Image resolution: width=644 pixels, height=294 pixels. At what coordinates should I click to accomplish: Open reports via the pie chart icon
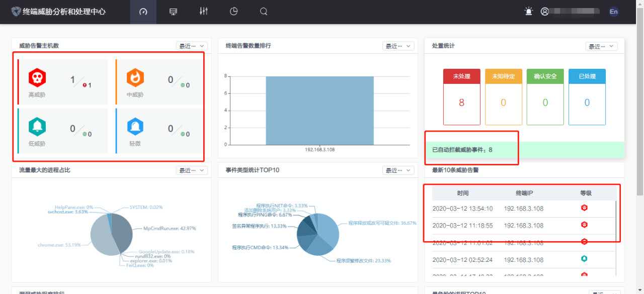[233, 11]
